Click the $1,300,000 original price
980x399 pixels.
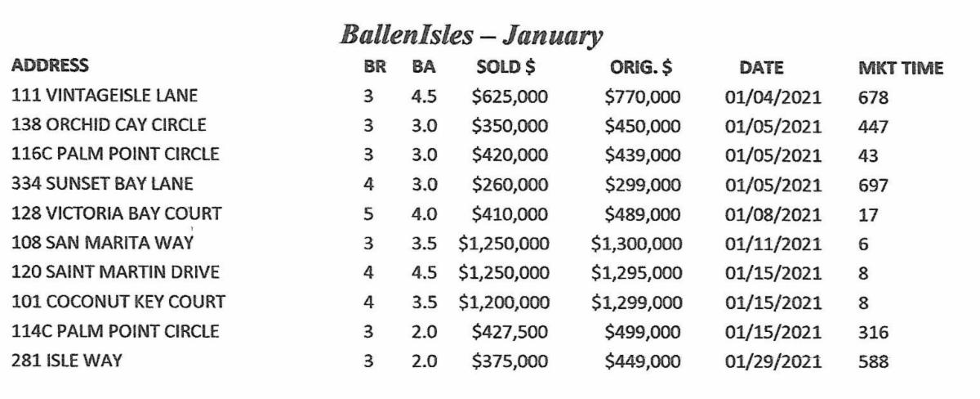(x=638, y=244)
